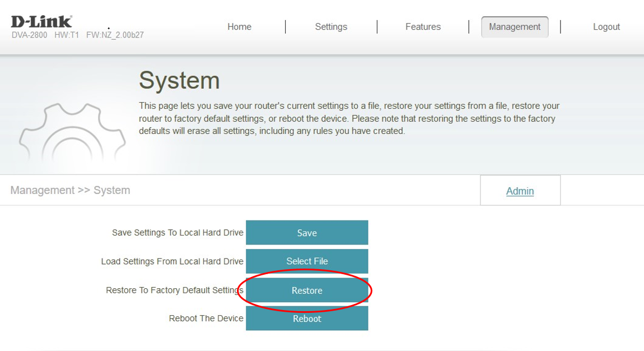The image size is (644, 351).
Task: Click the 'Management >> System' breadcrumb text
Action: point(70,190)
